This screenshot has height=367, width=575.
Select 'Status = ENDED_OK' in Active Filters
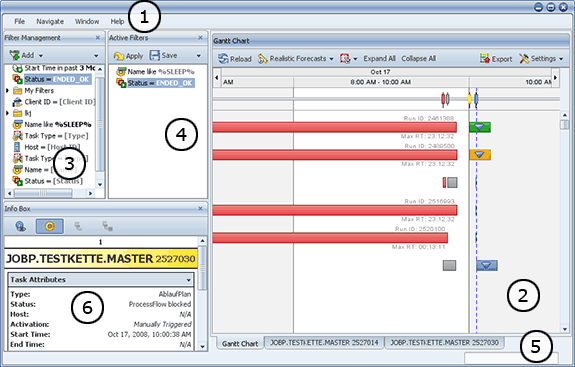coord(155,83)
